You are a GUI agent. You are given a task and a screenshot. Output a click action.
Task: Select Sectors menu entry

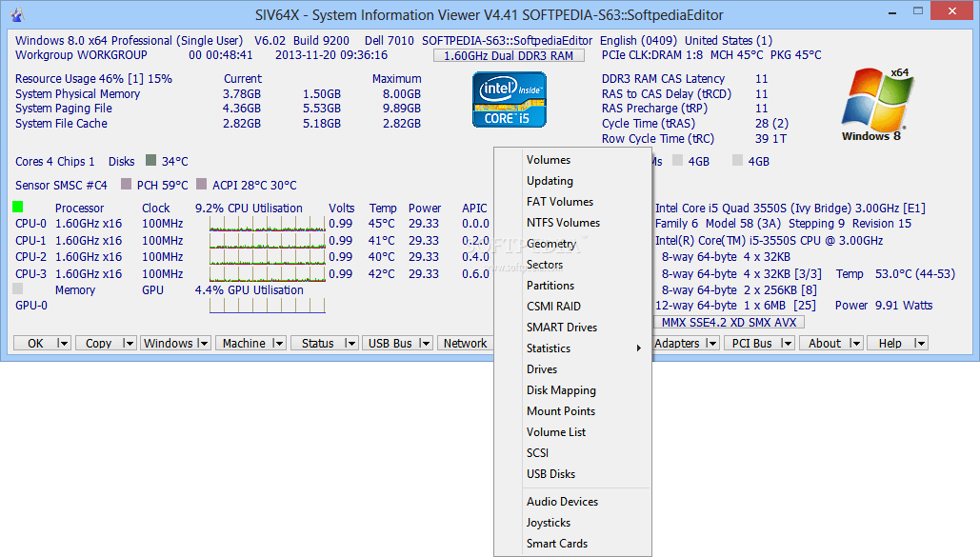tap(572, 265)
